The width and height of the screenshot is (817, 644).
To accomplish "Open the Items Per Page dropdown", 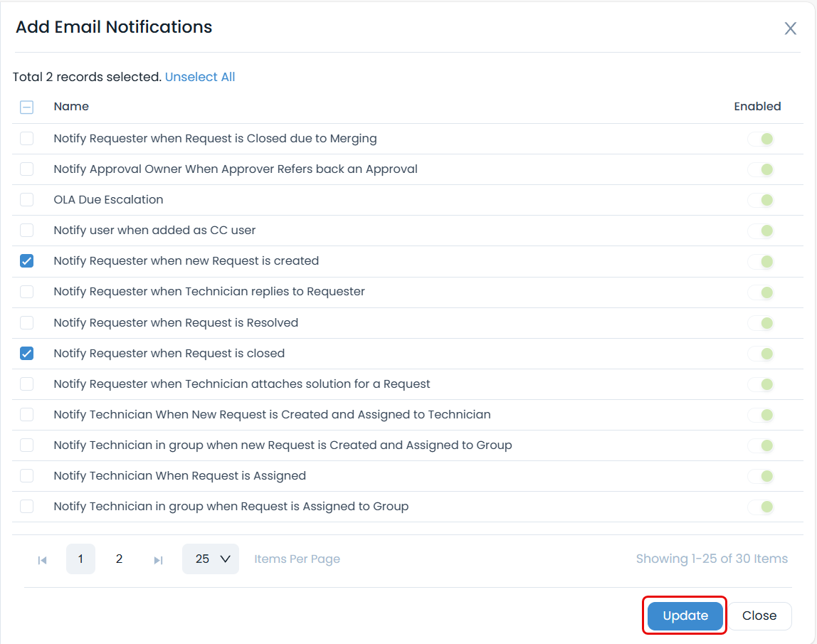I will (x=211, y=559).
